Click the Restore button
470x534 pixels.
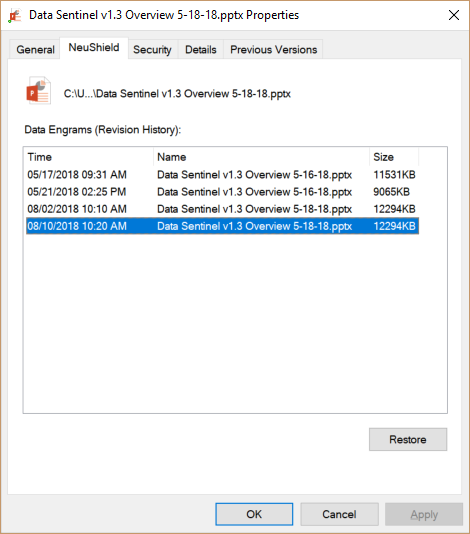[408, 439]
